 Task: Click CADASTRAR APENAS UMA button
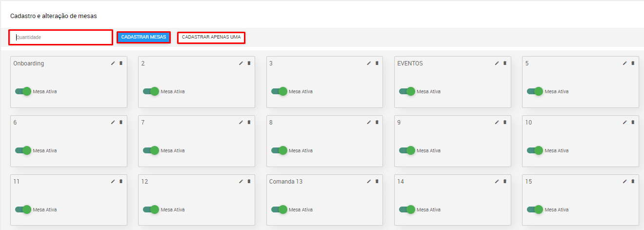coord(211,37)
